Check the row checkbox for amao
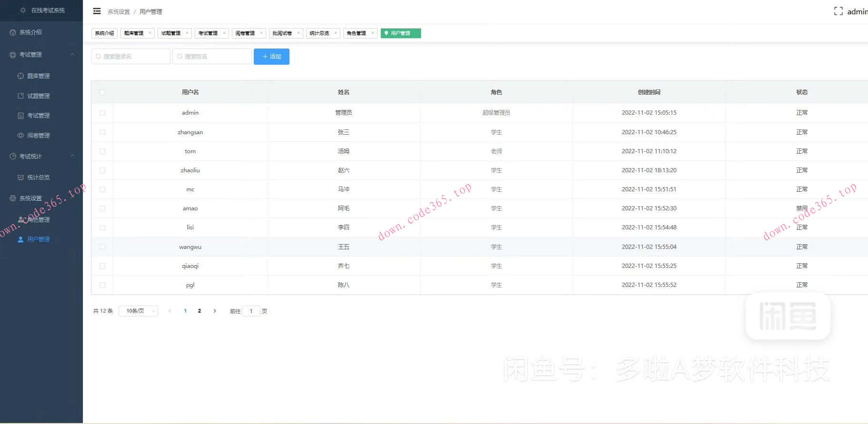This screenshot has width=868, height=424. tap(102, 208)
